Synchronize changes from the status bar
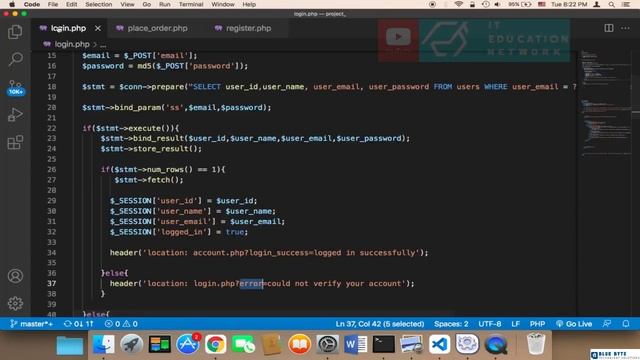 tap(79, 324)
